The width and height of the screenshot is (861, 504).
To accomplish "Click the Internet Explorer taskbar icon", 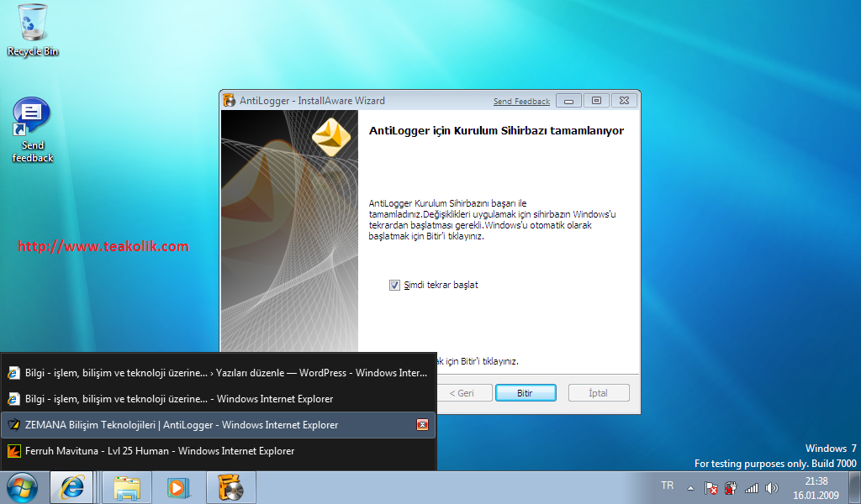I will (x=72, y=487).
